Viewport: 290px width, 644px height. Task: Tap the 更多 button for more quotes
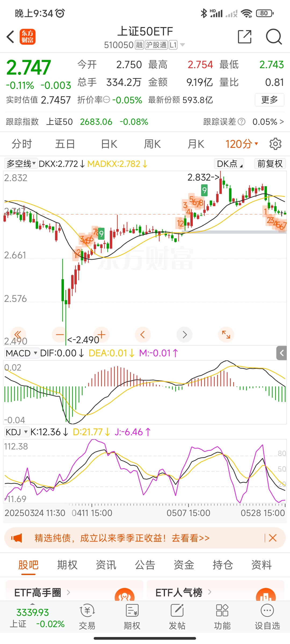point(269,100)
